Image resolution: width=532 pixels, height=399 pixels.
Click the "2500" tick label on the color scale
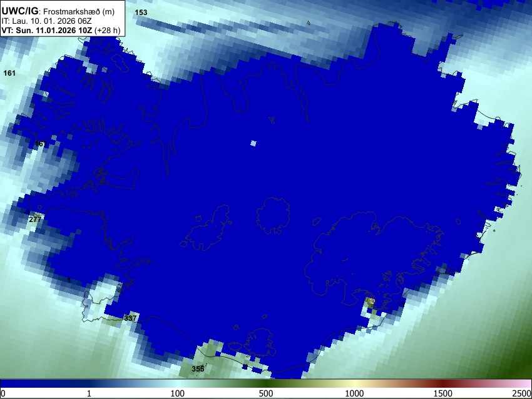point(522,393)
